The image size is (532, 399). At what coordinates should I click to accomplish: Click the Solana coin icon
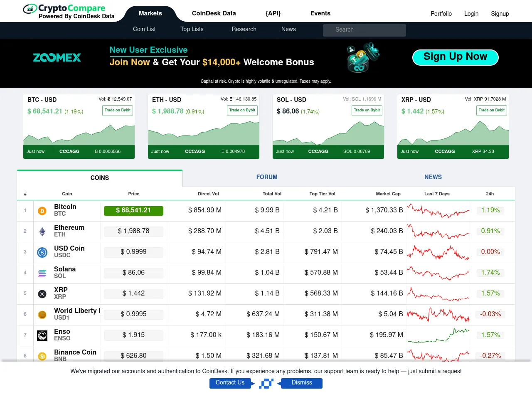tap(42, 273)
